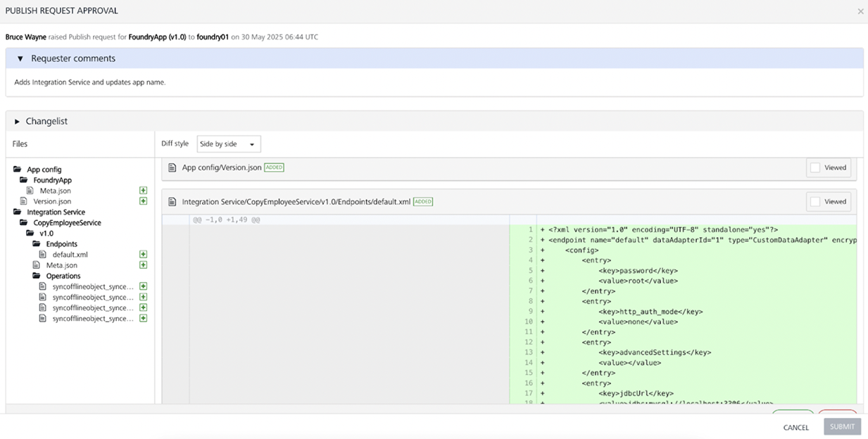The width and height of the screenshot is (868, 439).
Task: Click the Operations folder icon in the tree
Action: [x=37, y=276]
